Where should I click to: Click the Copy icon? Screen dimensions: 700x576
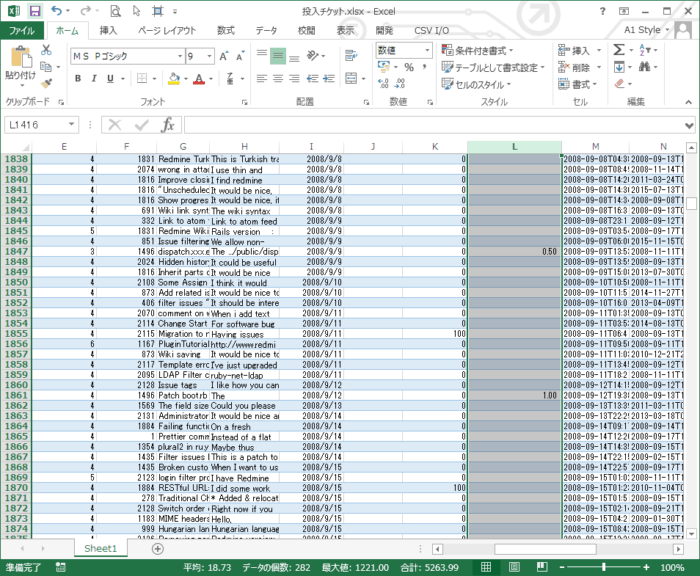tap(46, 67)
